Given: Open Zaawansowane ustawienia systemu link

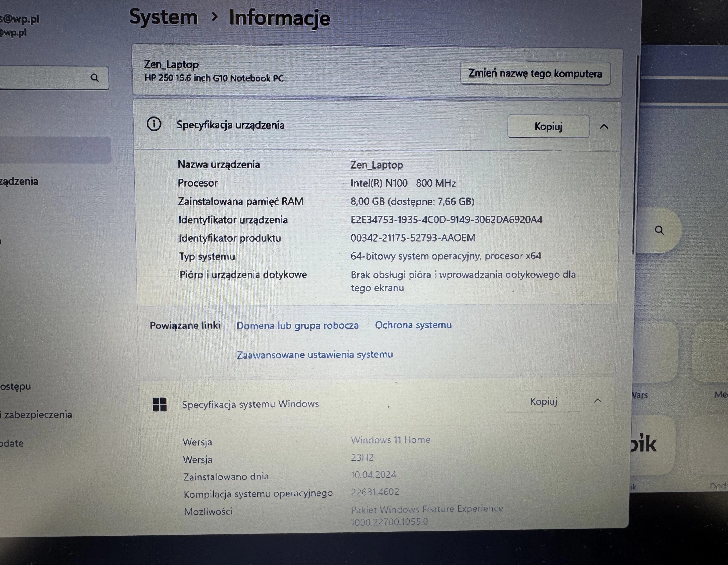Looking at the screenshot, I should (315, 354).
